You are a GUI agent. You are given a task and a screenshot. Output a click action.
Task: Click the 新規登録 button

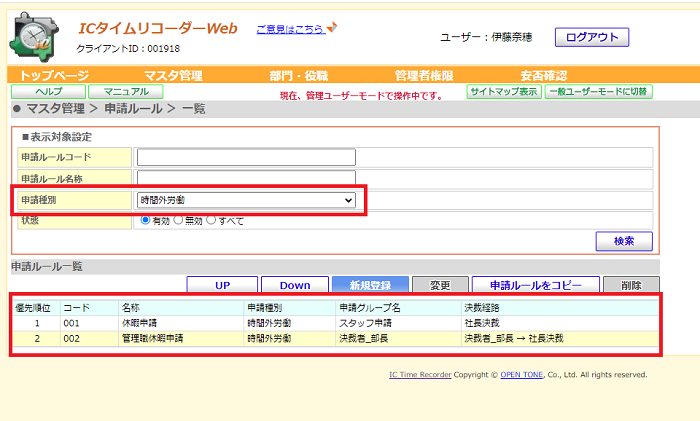tap(371, 285)
